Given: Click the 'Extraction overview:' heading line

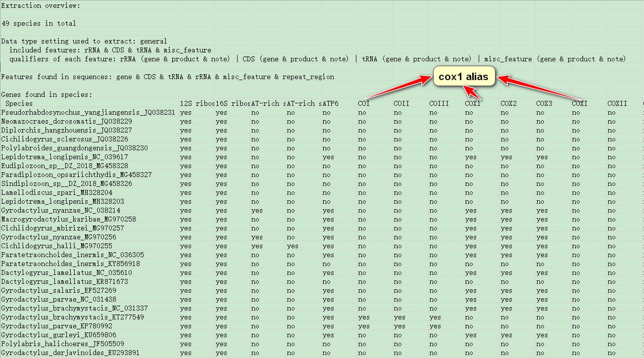Looking at the screenshot, I should 41,6.
